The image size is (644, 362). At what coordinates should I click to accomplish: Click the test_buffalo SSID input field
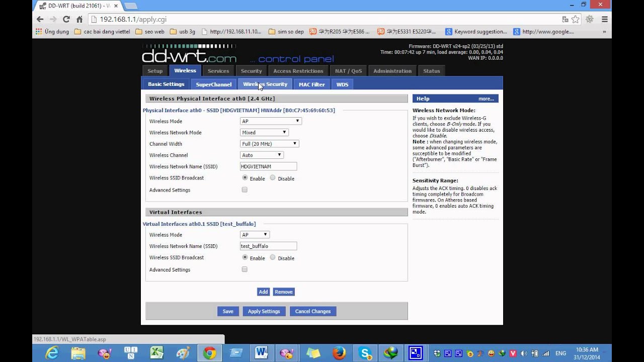(x=269, y=246)
